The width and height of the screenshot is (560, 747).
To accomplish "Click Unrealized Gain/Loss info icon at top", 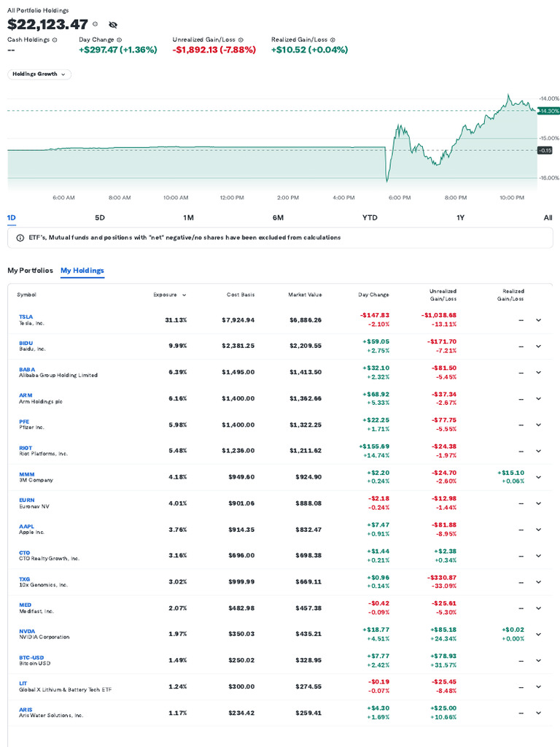I will pos(241,39).
